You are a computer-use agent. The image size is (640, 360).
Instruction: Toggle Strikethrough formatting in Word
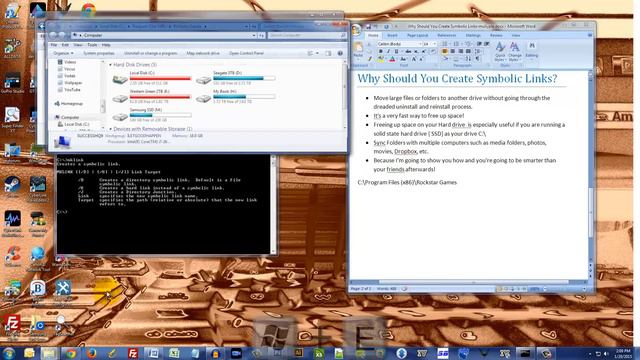pos(408,51)
